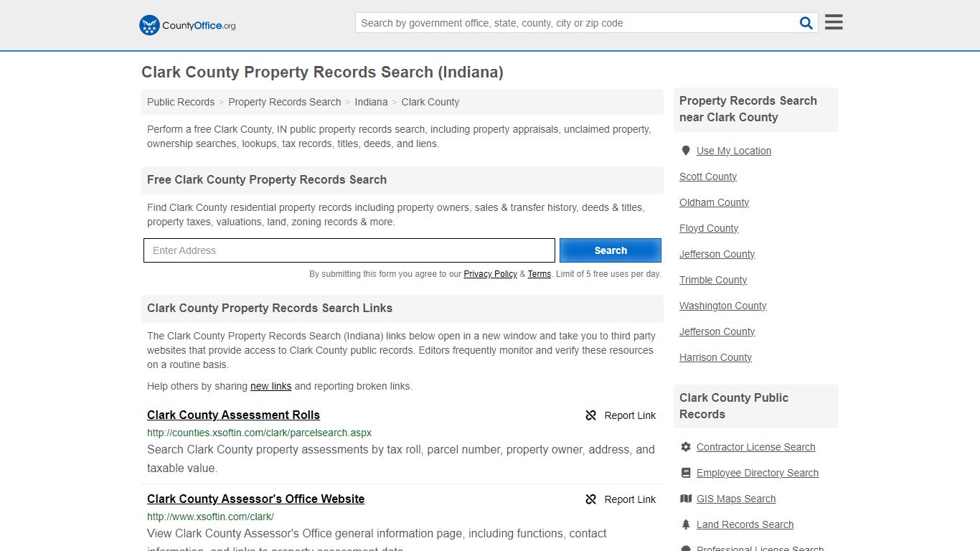980x551 pixels.
Task: Click the broken-link icon for Assessor's Office Website
Action: click(x=591, y=499)
